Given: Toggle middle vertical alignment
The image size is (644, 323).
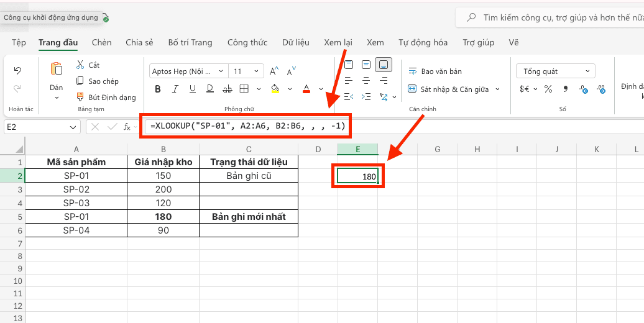Looking at the screenshot, I should pyautogui.click(x=366, y=65).
